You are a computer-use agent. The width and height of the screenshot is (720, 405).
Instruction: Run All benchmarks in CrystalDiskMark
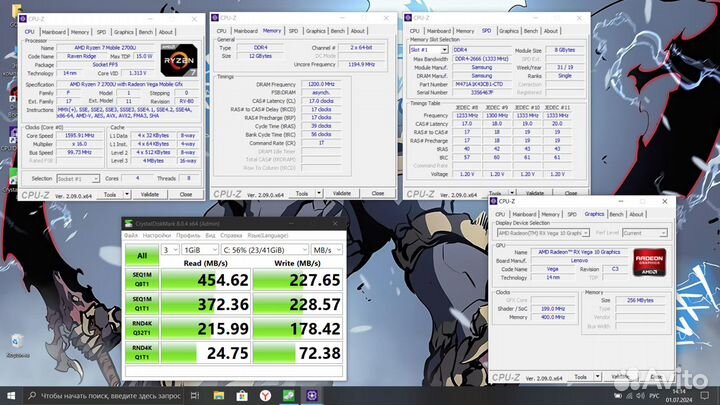point(142,255)
